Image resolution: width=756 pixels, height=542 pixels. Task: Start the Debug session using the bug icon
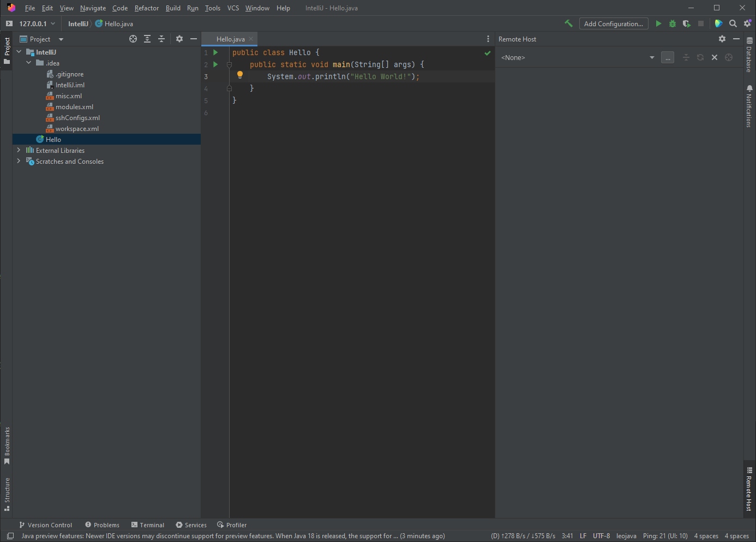click(x=672, y=23)
